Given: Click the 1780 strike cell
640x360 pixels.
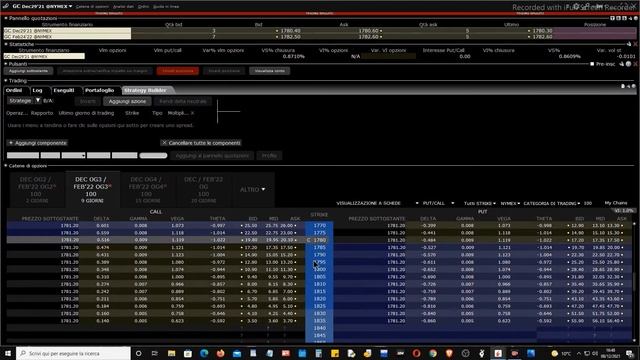Looking at the screenshot, I should (319, 240).
